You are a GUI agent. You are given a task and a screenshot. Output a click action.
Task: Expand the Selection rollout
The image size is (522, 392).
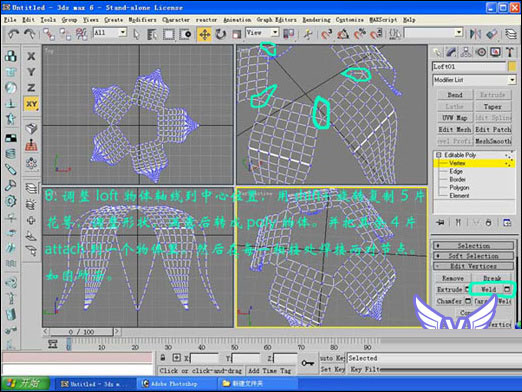click(x=473, y=246)
